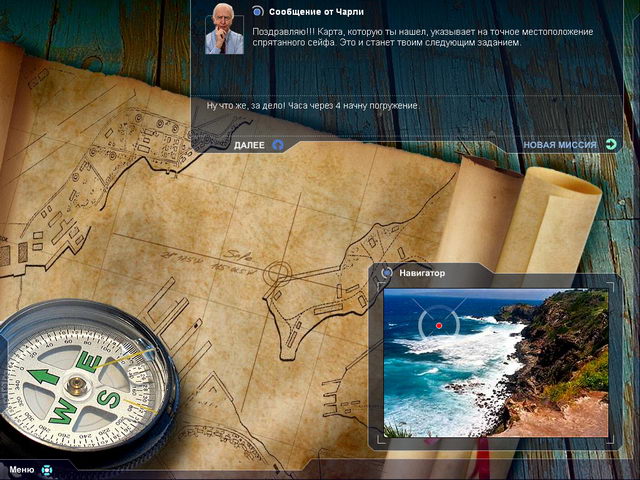Click Charlie's portrait in the message panel
640x480 pixels.
pyautogui.click(x=224, y=28)
